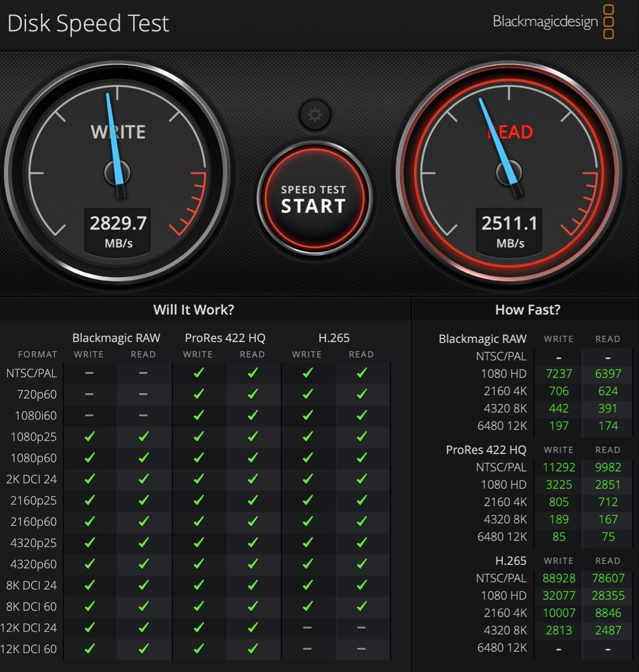639x672 pixels.
Task: Click H.265 4320 8K write value 2813
Action: click(558, 630)
